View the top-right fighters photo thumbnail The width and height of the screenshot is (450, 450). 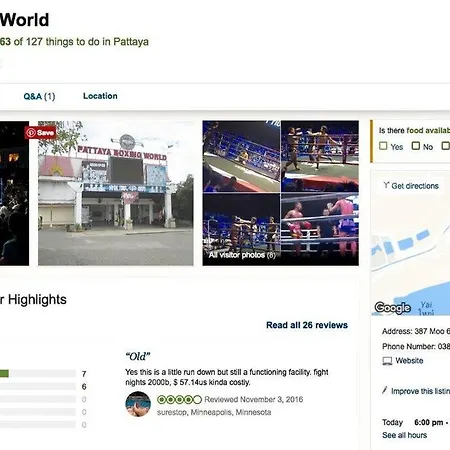point(320,157)
